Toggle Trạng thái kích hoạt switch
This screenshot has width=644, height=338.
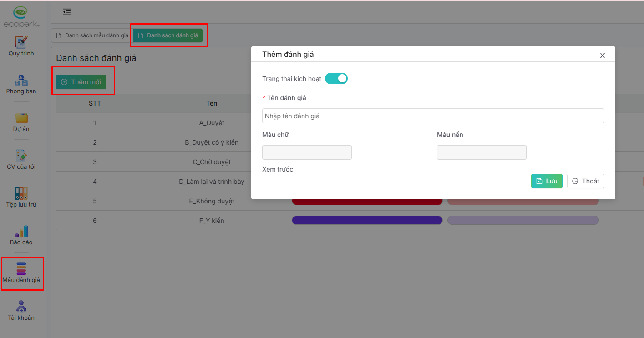[336, 79]
